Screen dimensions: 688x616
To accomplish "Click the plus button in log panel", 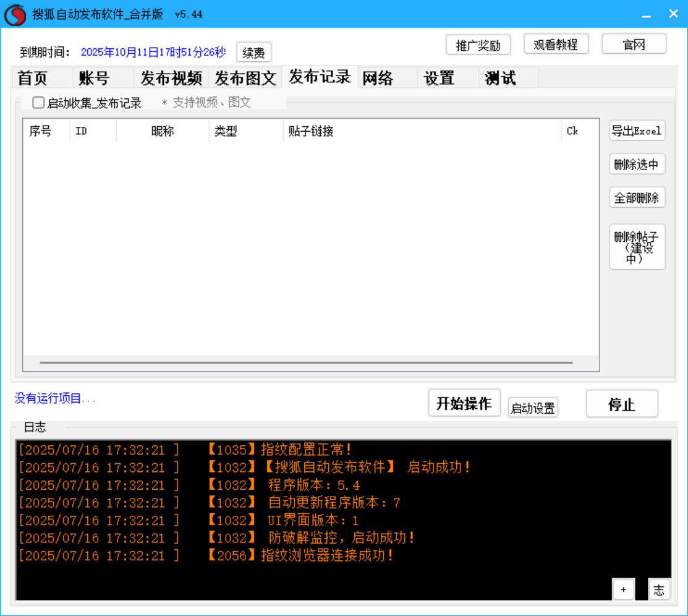I will 624,589.
